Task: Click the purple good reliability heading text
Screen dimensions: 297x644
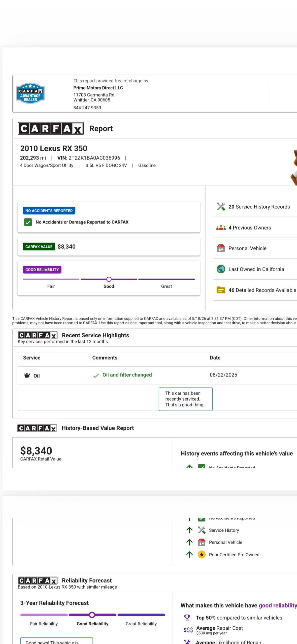Action: pyautogui.click(x=278, y=605)
